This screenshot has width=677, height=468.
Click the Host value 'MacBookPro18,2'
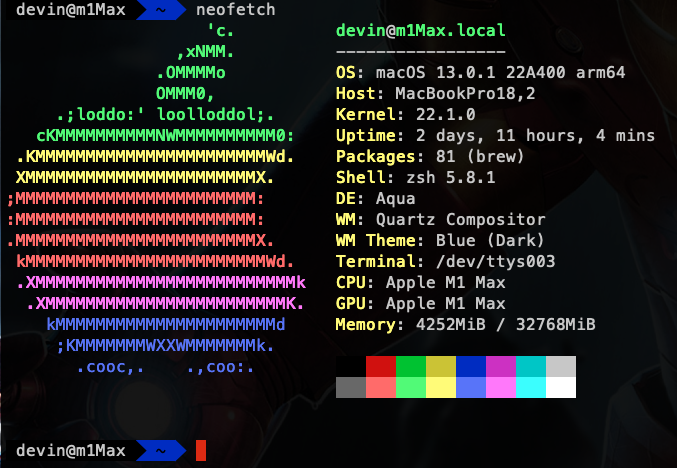coord(465,94)
